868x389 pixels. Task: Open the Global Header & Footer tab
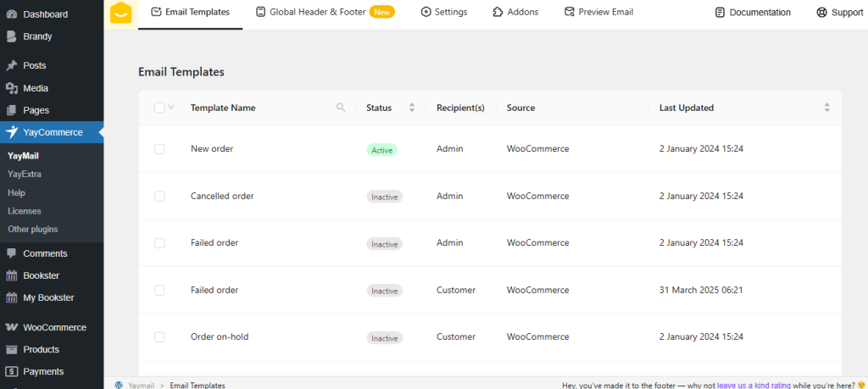tap(325, 12)
